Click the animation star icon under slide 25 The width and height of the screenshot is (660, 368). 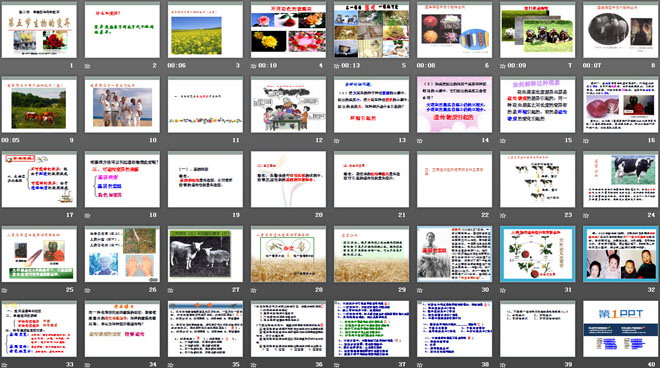pos(5,290)
